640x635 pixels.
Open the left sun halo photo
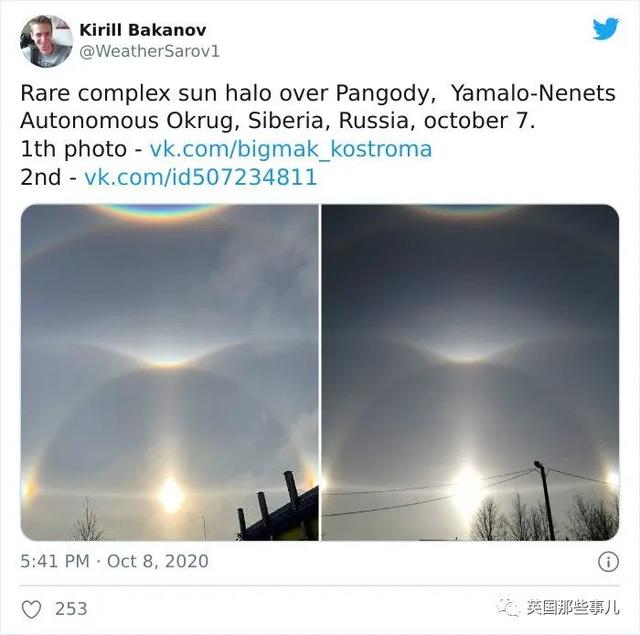click(170, 373)
